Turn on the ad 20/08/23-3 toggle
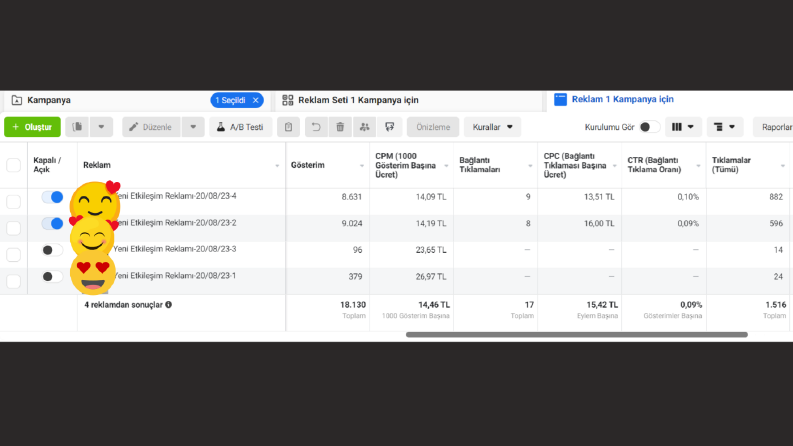This screenshot has height=446, width=793. (53, 250)
